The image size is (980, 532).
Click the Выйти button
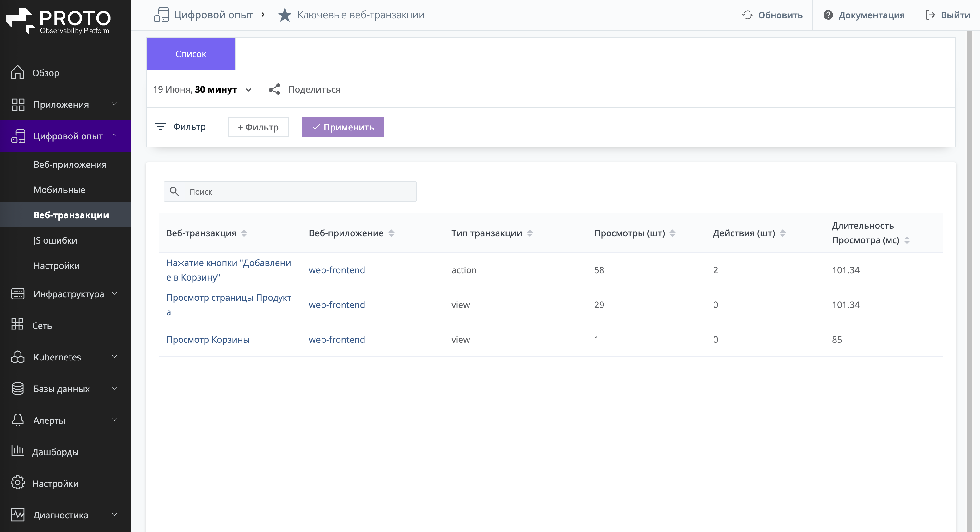click(948, 15)
